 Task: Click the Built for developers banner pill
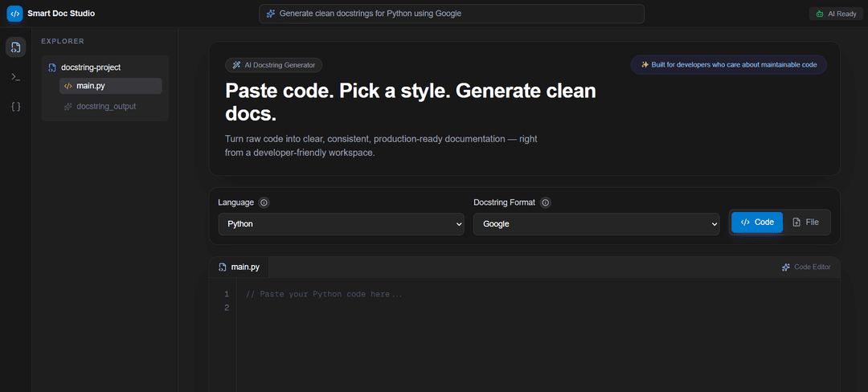(x=728, y=65)
